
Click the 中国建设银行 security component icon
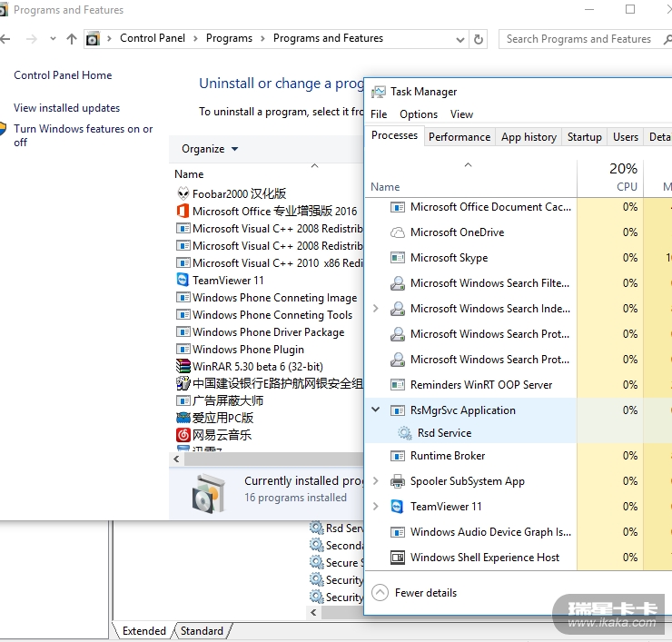click(x=183, y=383)
